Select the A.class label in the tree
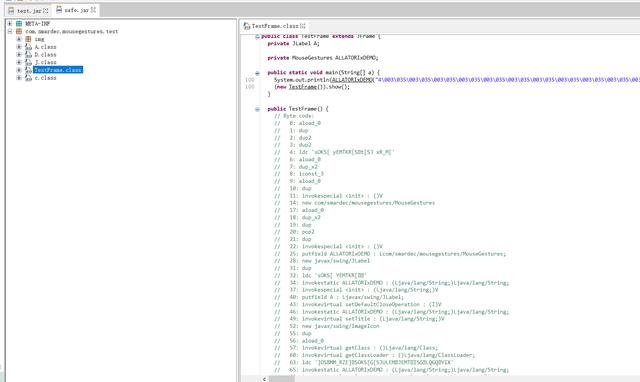 coord(45,47)
